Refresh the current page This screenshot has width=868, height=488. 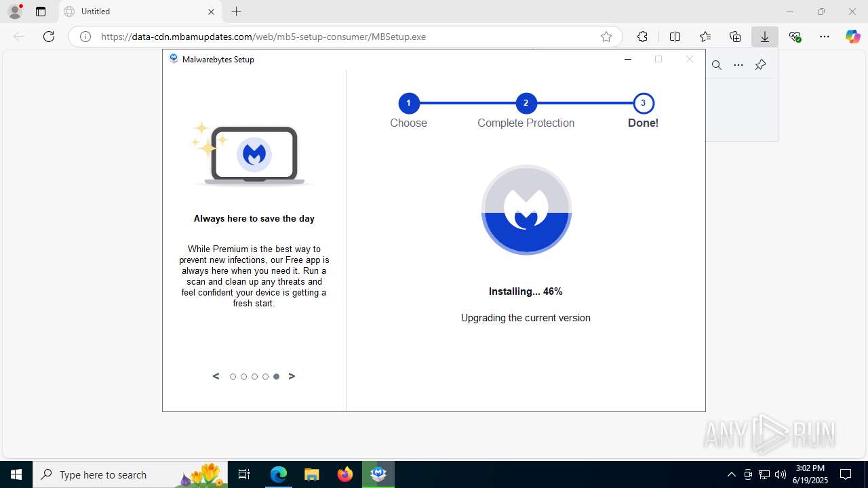(x=49, y=37)
